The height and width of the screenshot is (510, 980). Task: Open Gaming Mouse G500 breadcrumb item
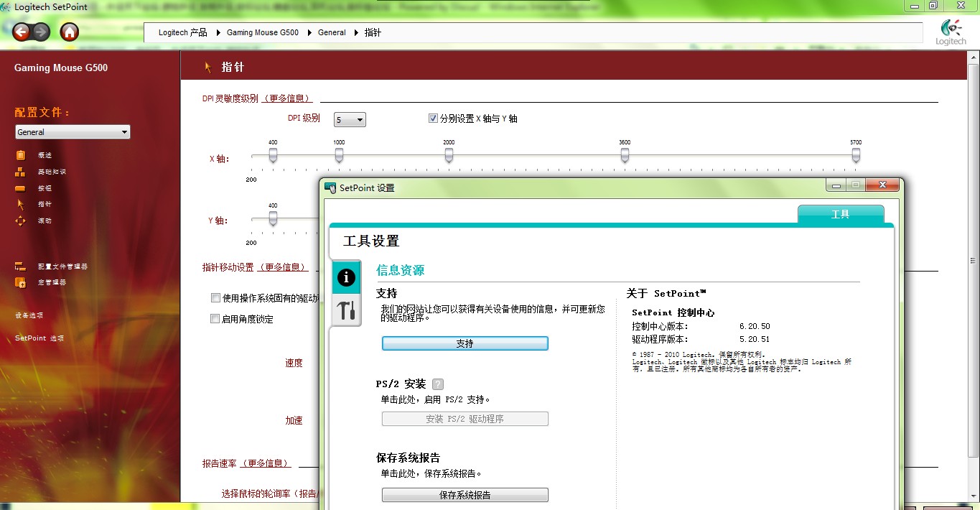263,32
